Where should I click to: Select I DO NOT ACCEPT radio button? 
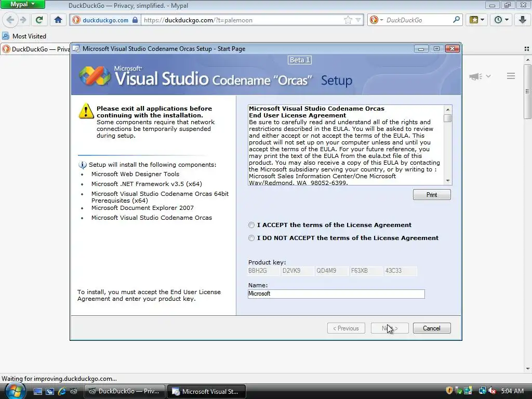(251, 238)
